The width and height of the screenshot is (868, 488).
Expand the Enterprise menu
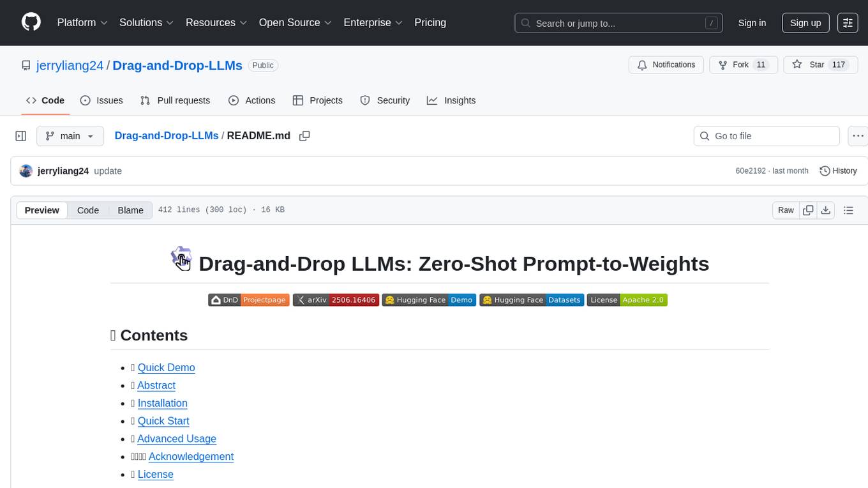373,22
